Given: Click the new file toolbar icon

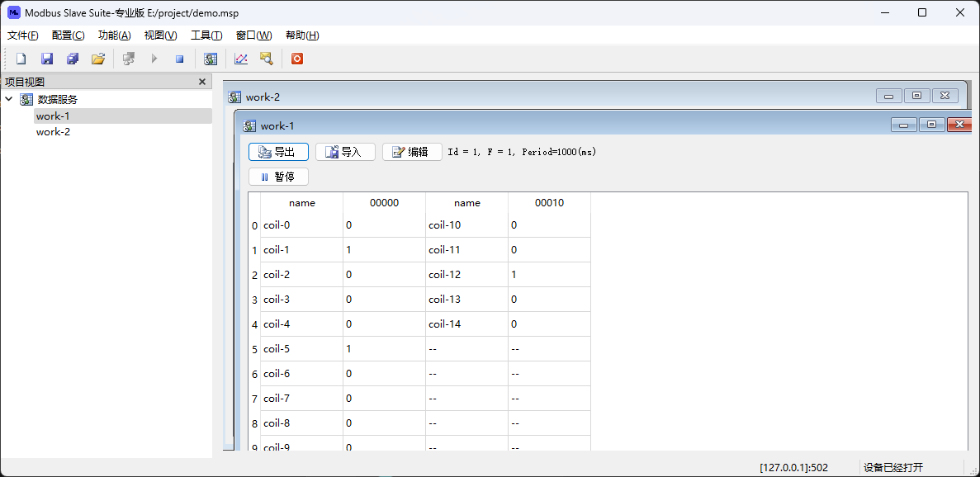Looking at the screenshot, I should pyautogui.click(x=21, y=59).
